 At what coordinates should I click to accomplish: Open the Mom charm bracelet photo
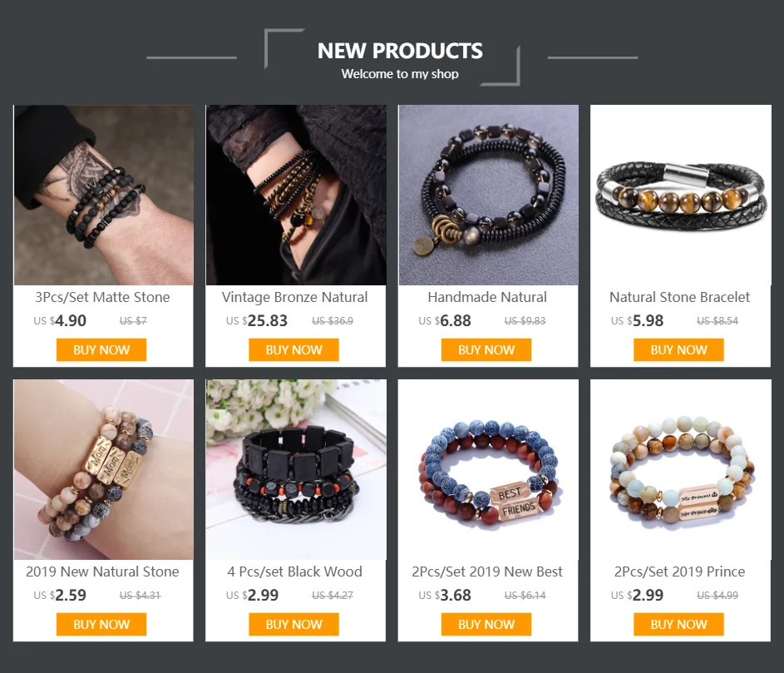pyautogui.click(x=103, y=469)
